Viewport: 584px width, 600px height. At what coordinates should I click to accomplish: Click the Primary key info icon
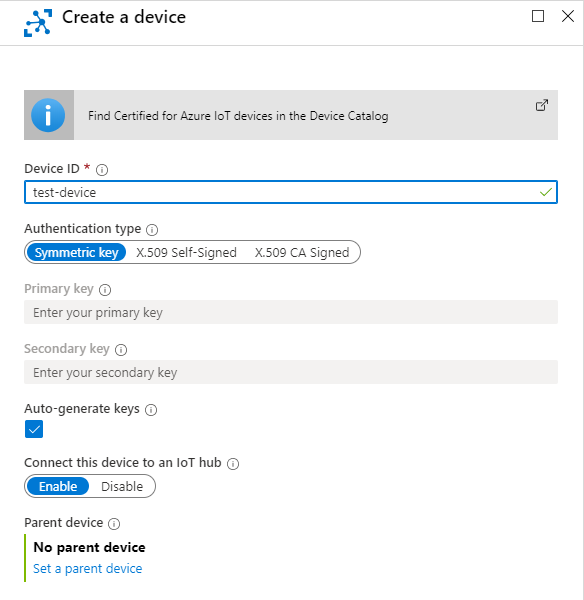coord(105,290)
